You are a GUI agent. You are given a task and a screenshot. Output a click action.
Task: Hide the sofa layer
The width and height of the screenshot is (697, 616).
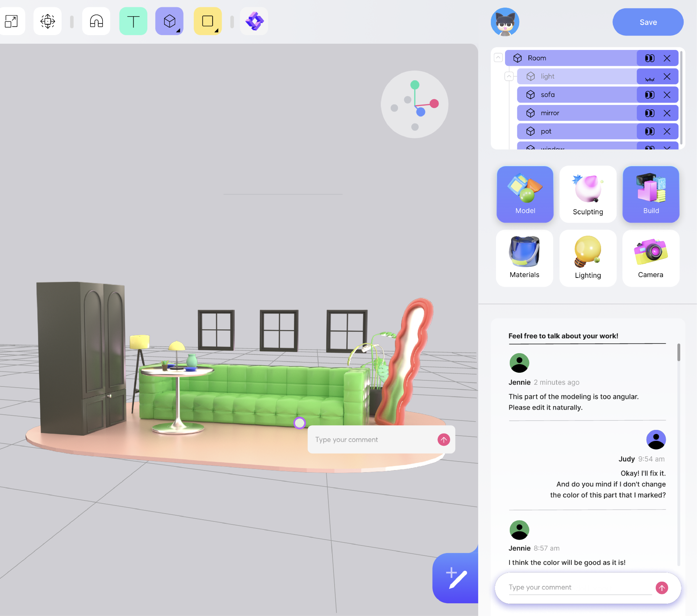649,95
